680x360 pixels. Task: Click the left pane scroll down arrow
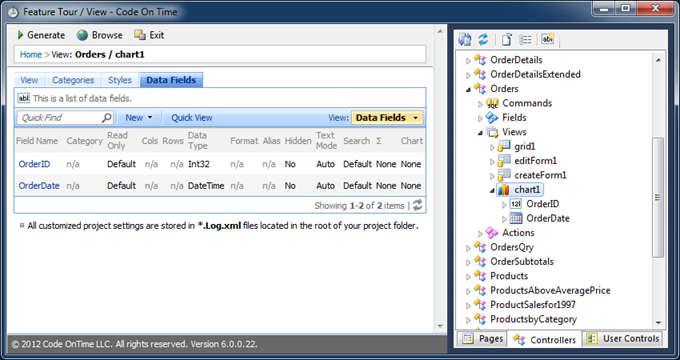440,327
